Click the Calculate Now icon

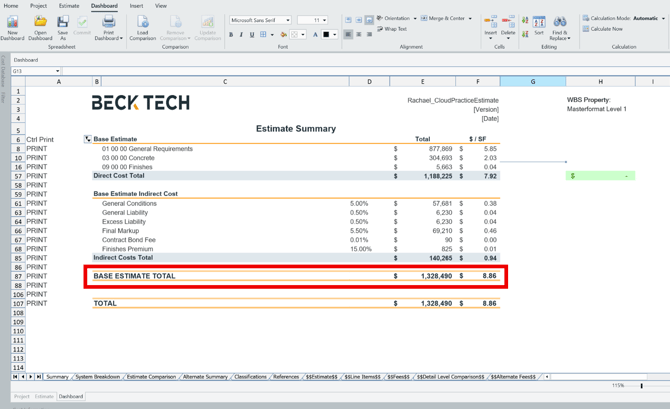point(586,29)
